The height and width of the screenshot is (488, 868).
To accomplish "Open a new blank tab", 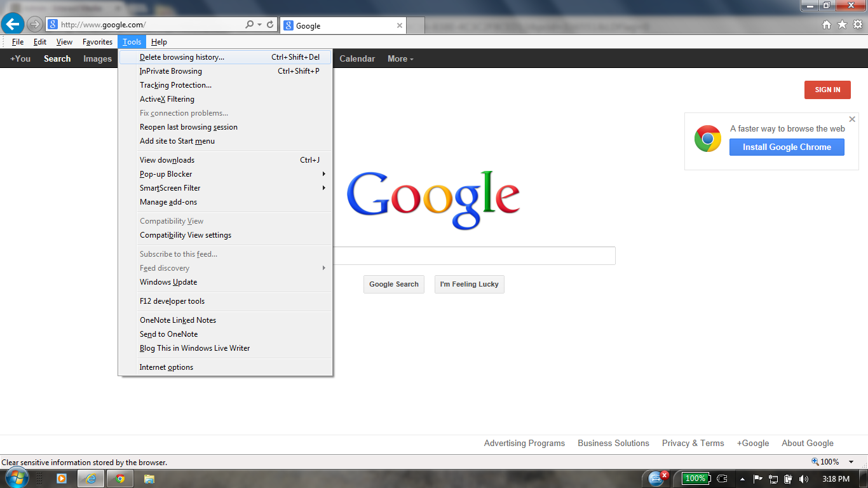I will pos(416,25).
